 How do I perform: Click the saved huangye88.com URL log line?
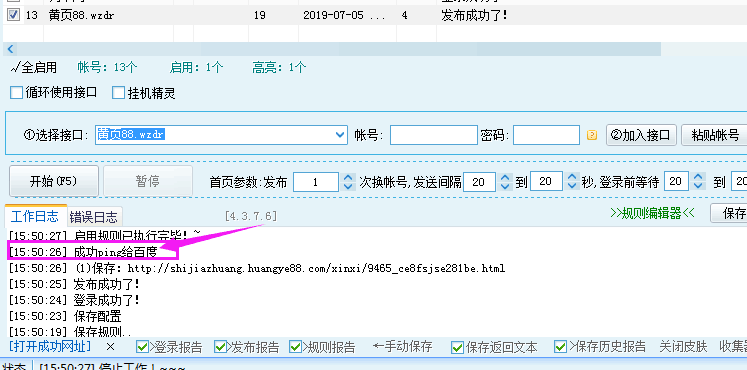pyautogui.click(x=257, y=269)
